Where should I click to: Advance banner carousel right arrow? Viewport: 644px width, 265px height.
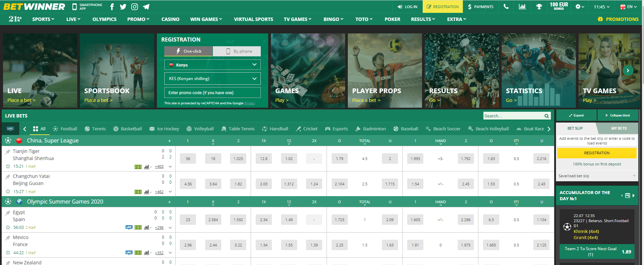628,71
